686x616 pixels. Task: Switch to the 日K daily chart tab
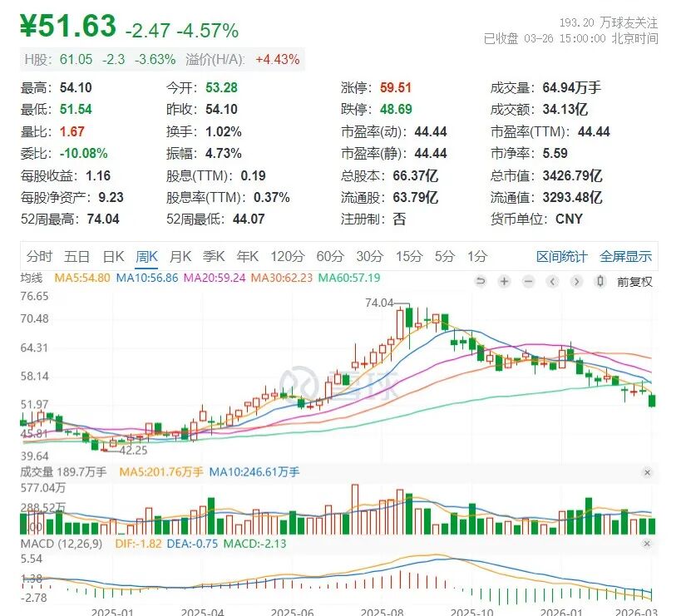click(x=113, y=257)
